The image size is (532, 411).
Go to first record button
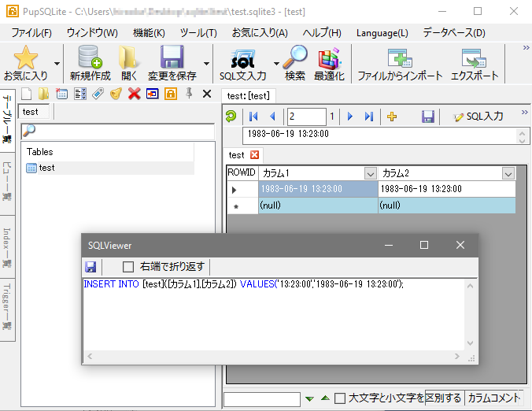(253, 117)
